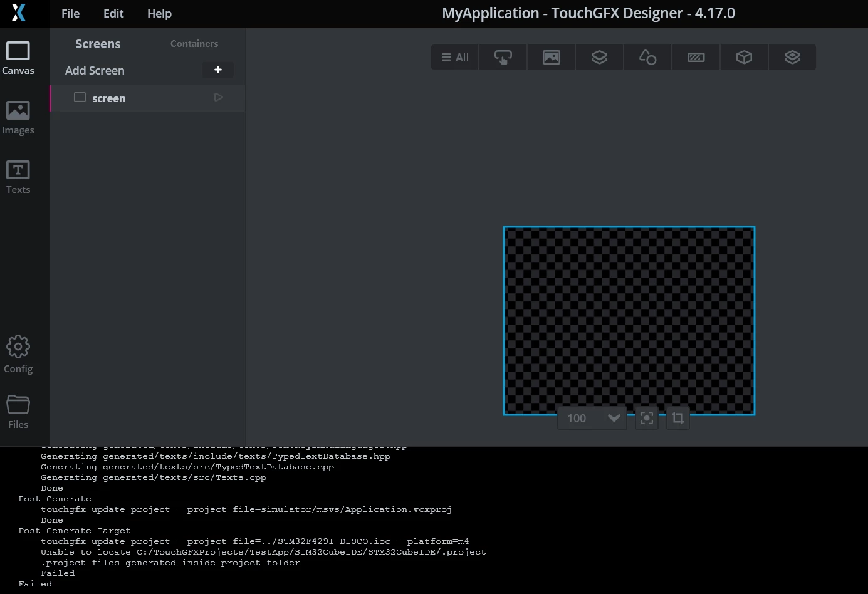Viewport: 868px width, 594px height.
Task: Click log line mentioning Application.vcxproj
Action: click(x=246, y=509)
